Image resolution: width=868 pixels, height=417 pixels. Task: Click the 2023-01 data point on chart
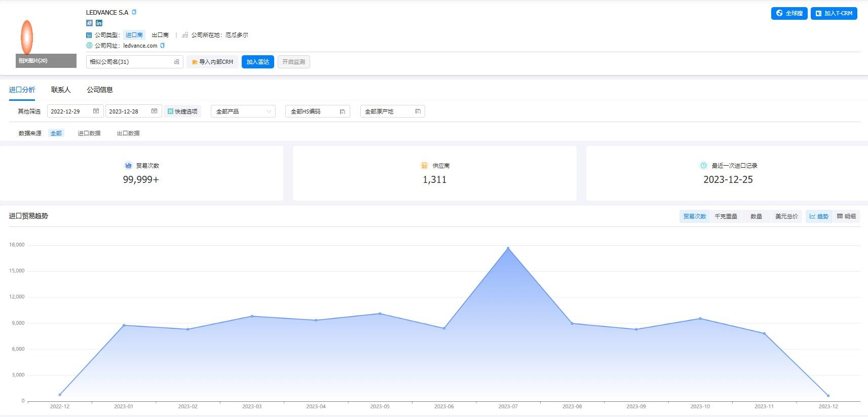click(124, 325)
